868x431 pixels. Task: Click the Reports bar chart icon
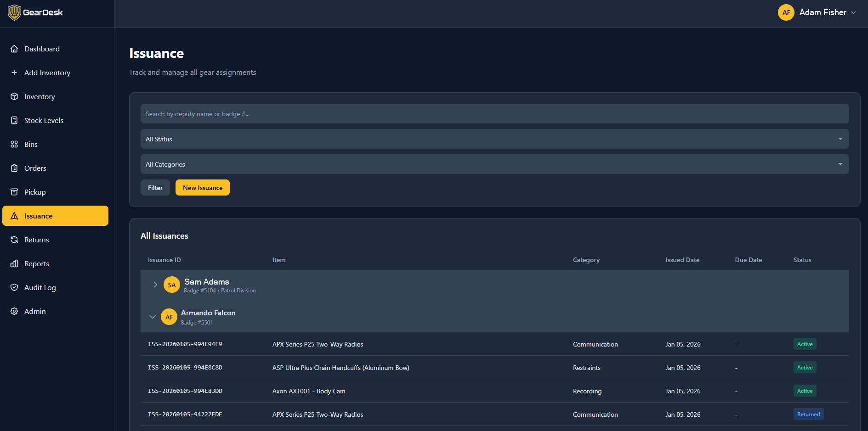pyautogui.click(x=14, y=264)
